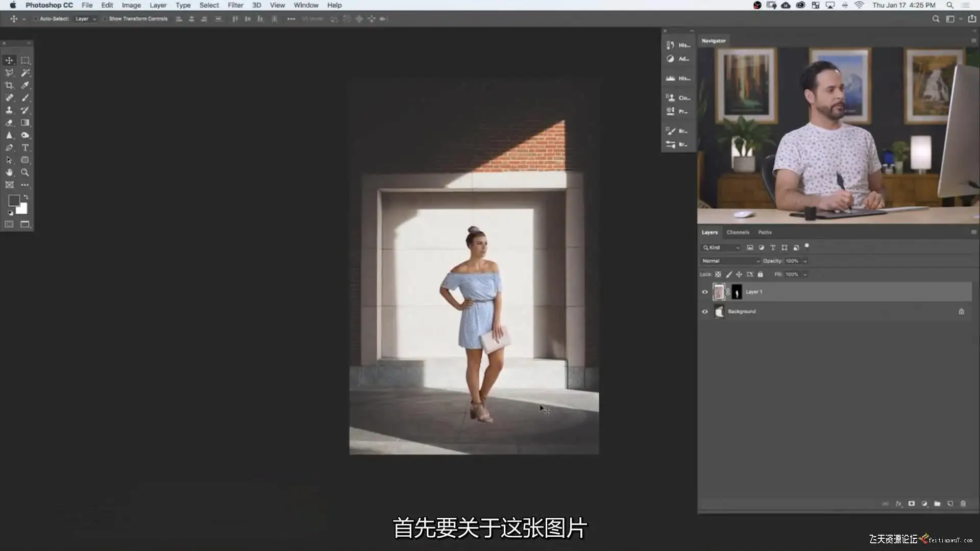Select the Crop tool

click(9, 85)
